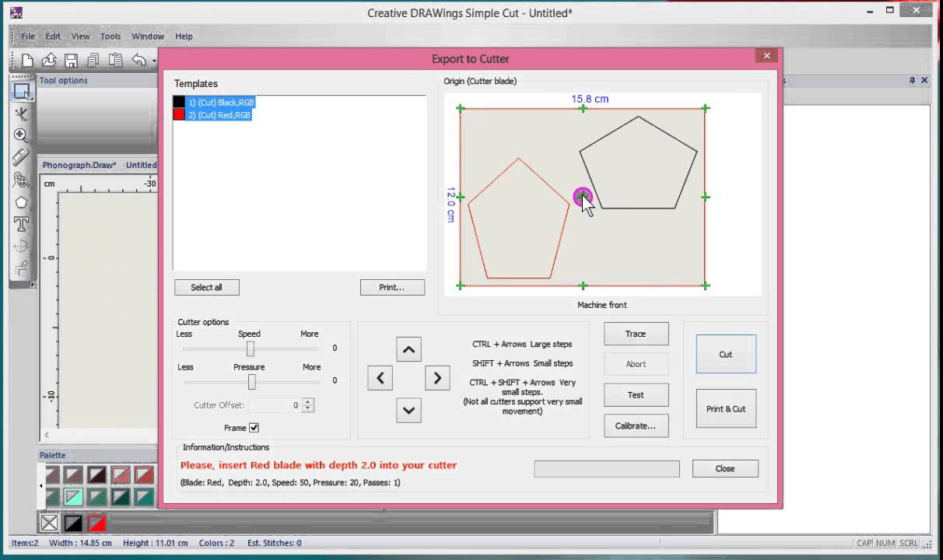
Task: Click the Print... button
Action: click(392, 287)
